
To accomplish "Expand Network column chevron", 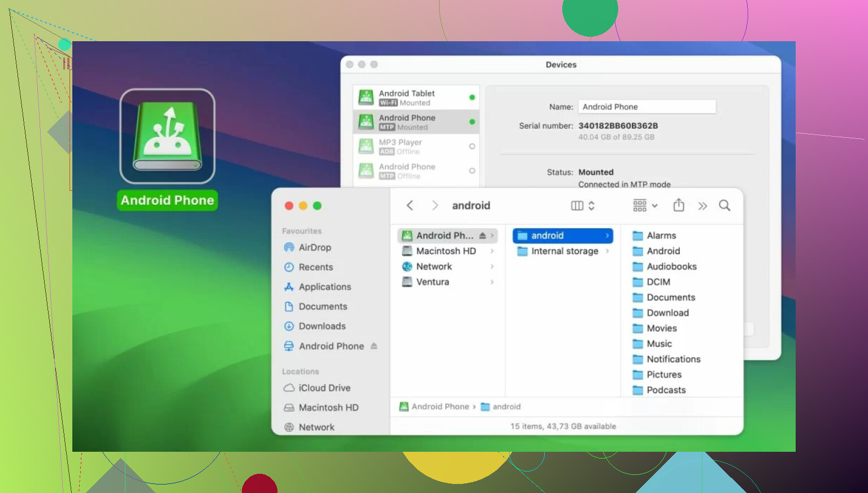I will click(x=492, y=267).
